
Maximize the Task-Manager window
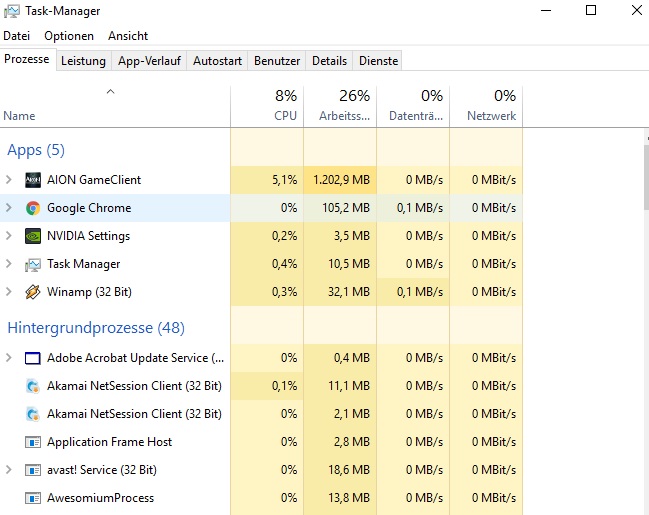pyautogui.click(x=591, y=10)
